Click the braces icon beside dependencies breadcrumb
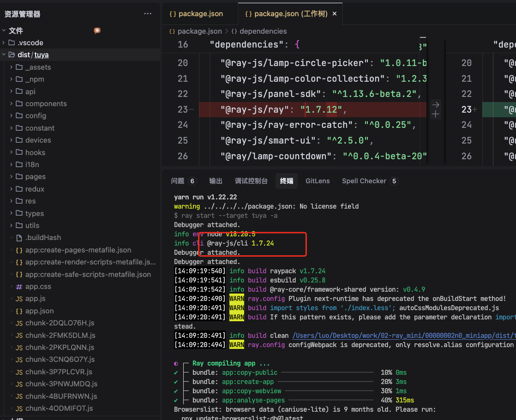This screenshot has height=420, width=516. pyautogui.click(x=234, y=31)
